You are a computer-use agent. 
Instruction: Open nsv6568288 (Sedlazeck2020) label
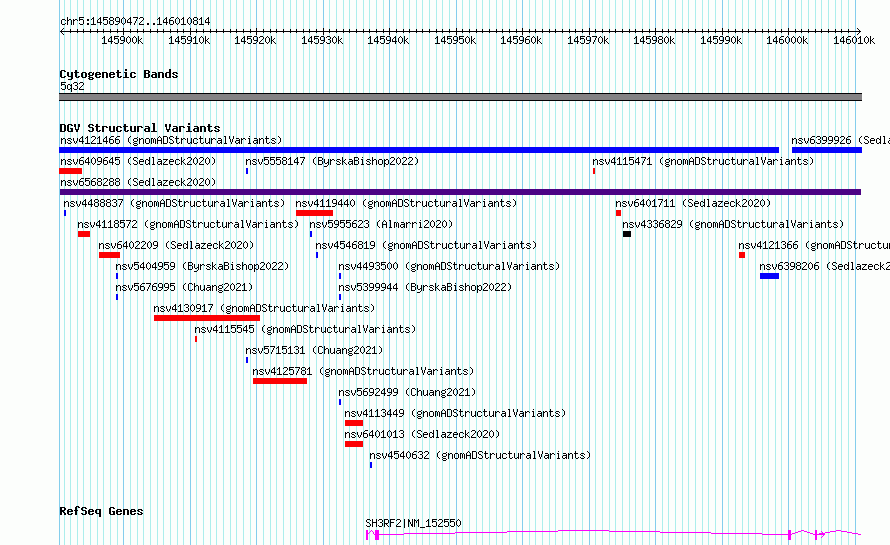coord(138,182)
